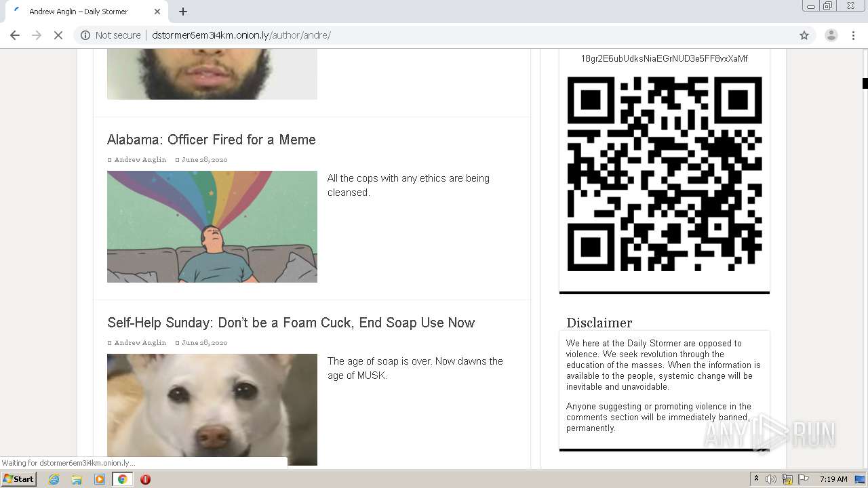Open File Explorer from taskbar
This screenshot has width=868, height=488.
point(77,479)
